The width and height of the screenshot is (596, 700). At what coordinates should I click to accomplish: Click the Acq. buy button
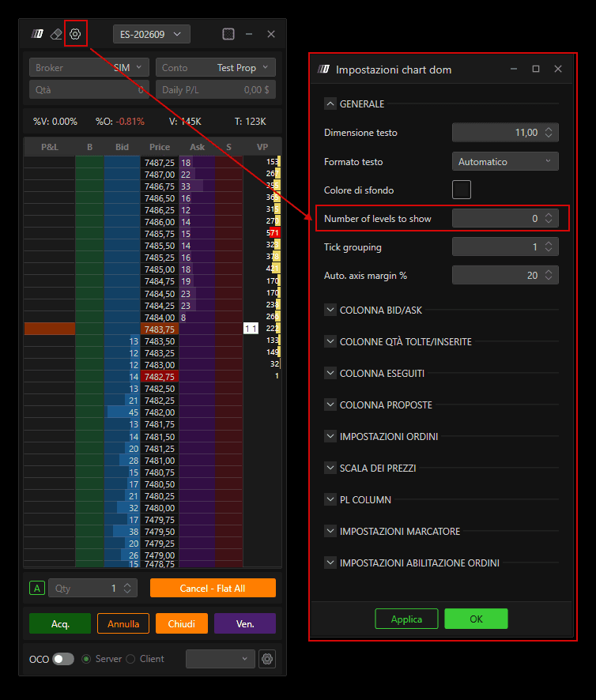[60, 623]
